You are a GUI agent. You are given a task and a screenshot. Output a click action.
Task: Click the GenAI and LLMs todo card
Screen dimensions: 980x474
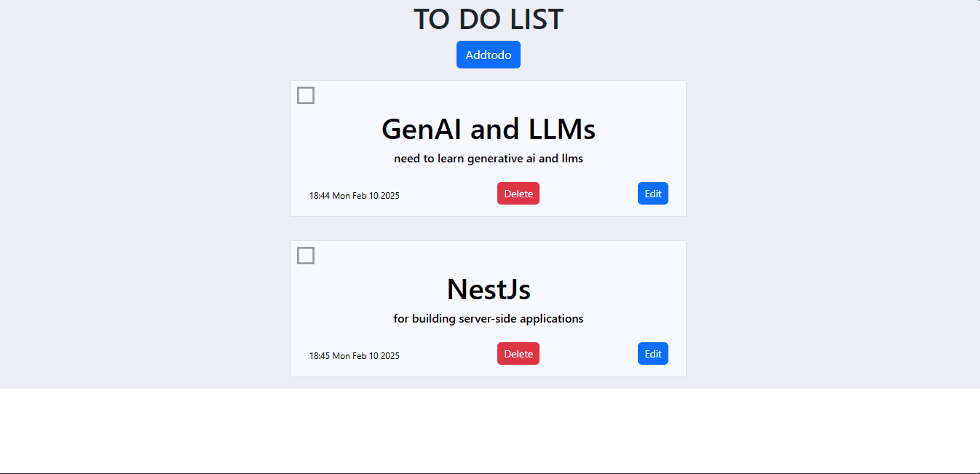click(x=488, y=149)
